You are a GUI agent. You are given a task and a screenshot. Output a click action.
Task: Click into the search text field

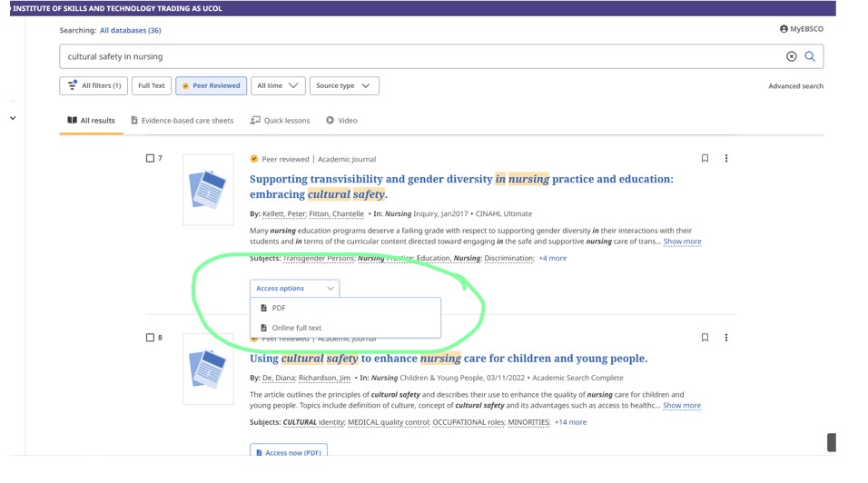tap(418, 56)
